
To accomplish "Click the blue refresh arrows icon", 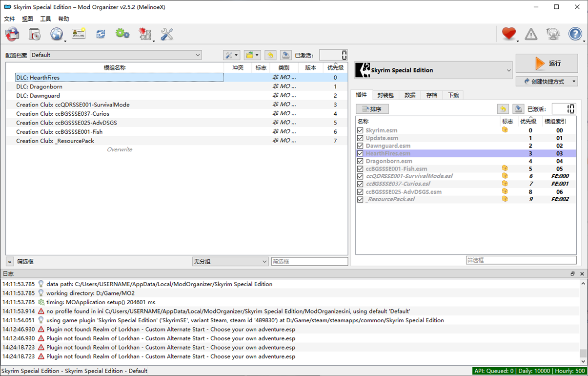I will [101, 34].
